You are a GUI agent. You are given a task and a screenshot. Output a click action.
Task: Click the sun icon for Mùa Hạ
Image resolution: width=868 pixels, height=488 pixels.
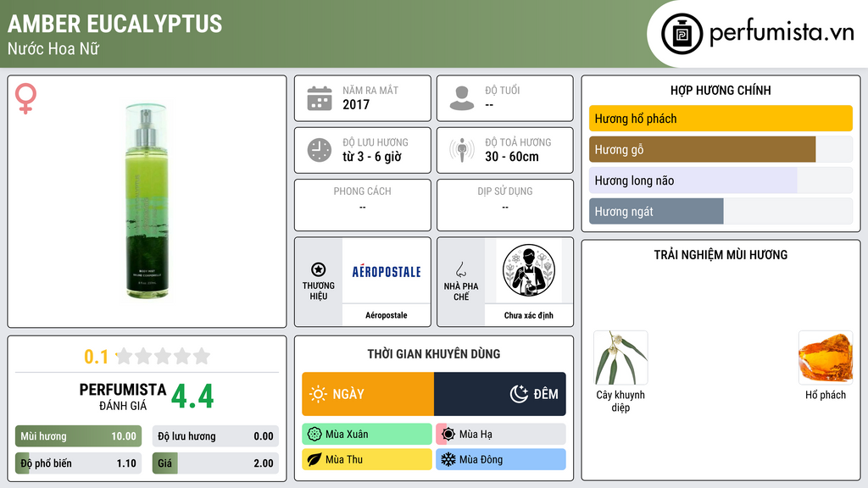click(448, 435)
